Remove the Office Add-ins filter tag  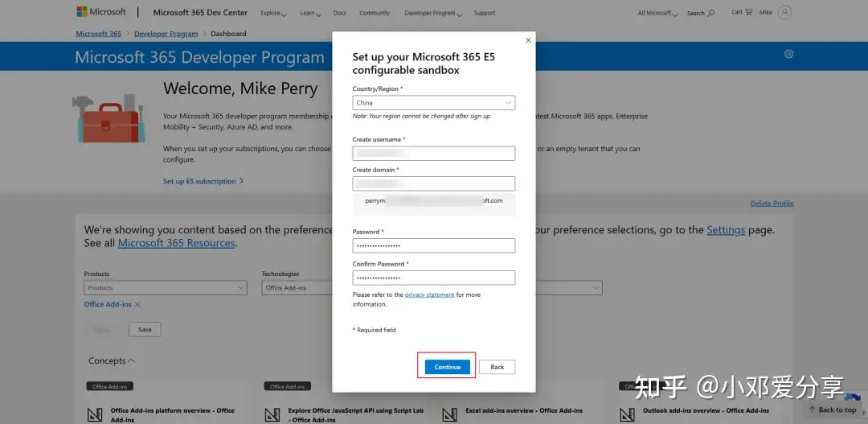[138, 304]
